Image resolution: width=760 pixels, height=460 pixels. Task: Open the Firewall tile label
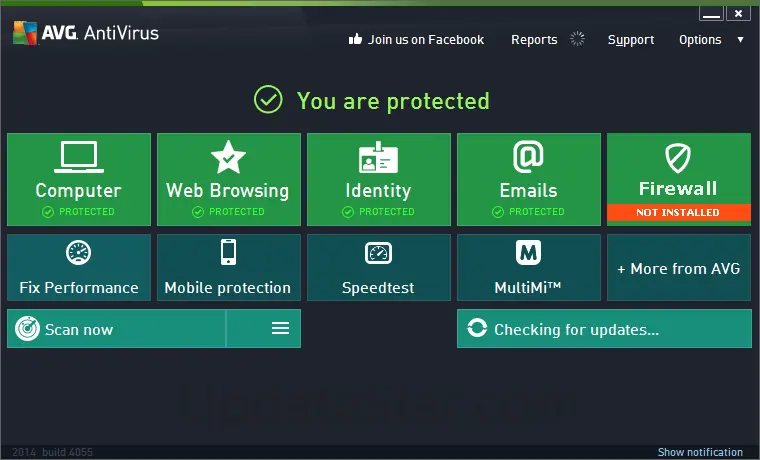click(678, 189)
